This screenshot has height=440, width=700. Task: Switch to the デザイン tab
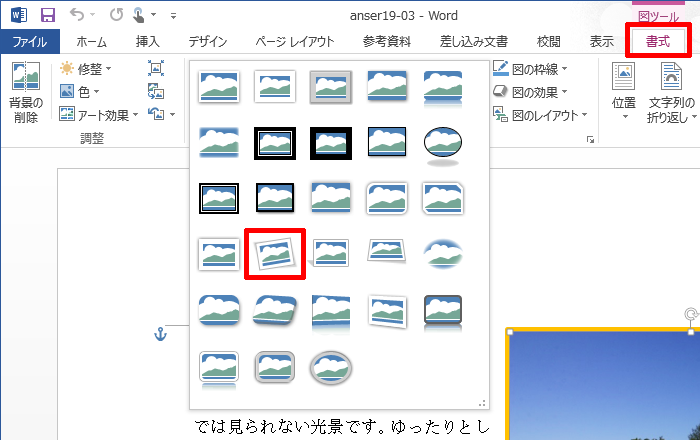(x=208, y=42)
